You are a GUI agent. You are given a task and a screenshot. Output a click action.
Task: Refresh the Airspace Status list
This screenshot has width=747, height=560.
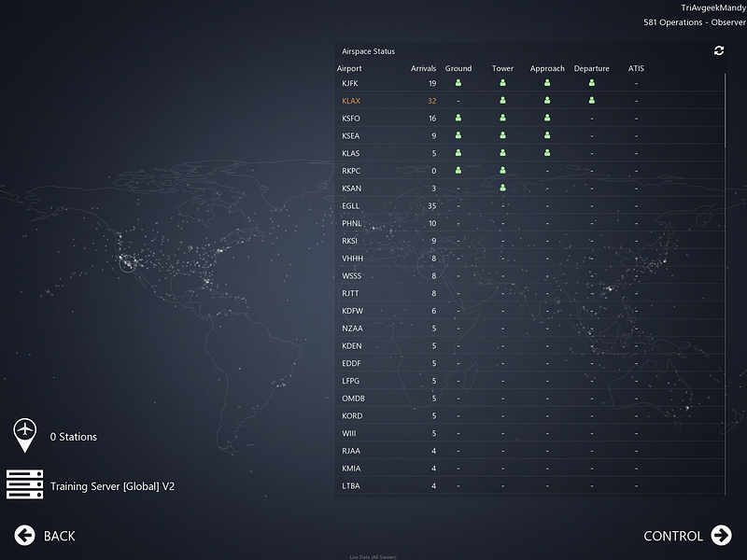(719, 50)
